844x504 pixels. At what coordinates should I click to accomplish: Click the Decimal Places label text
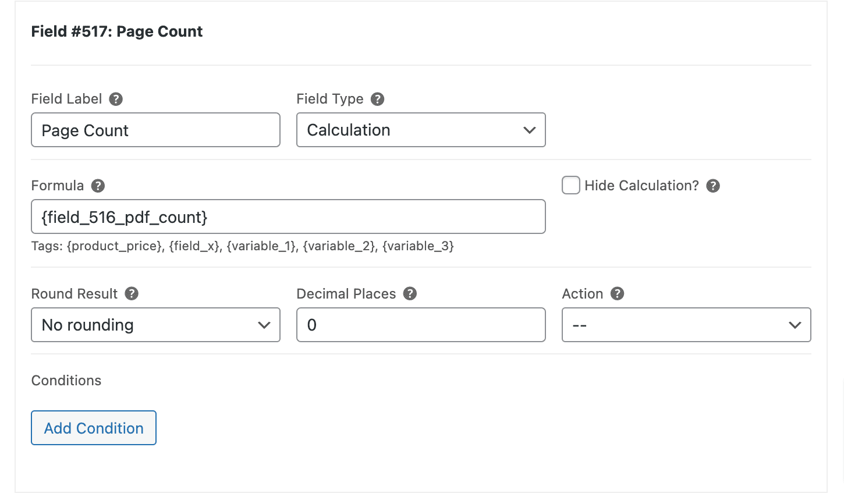click(346, 294)
